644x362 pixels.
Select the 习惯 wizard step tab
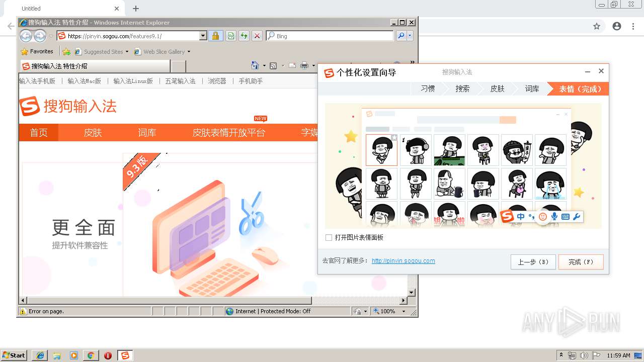point(428,88)
